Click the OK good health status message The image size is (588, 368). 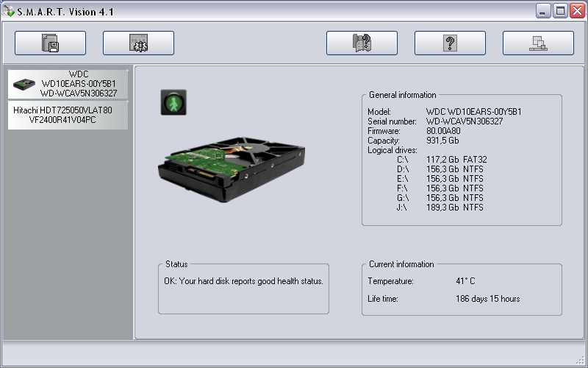click(x=244, y=281)
